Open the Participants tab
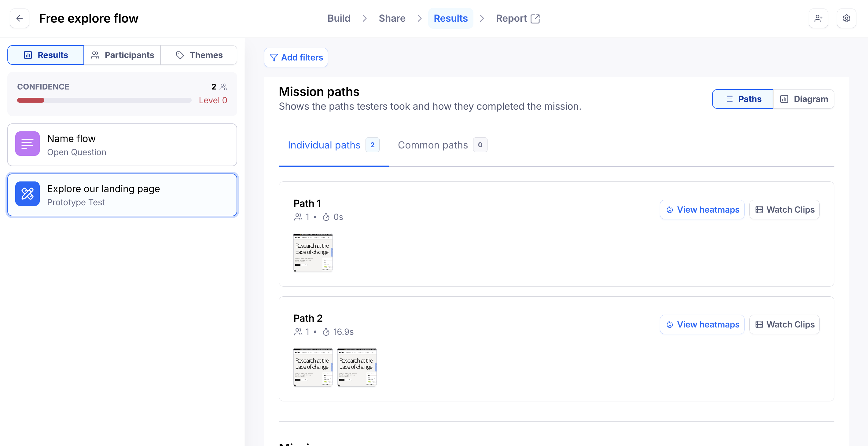The width and height of the screenshot is (868, 446). click(x=122, y=55)
